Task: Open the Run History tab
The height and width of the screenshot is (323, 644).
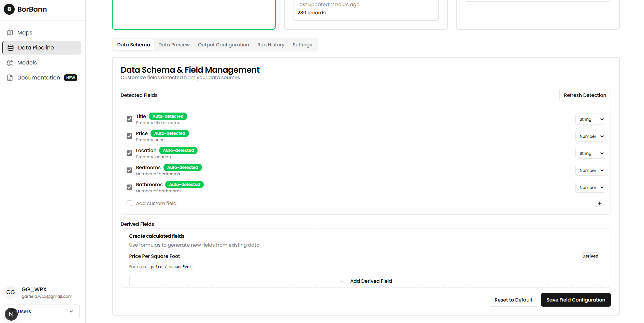Action: click(x=271, y=45)
